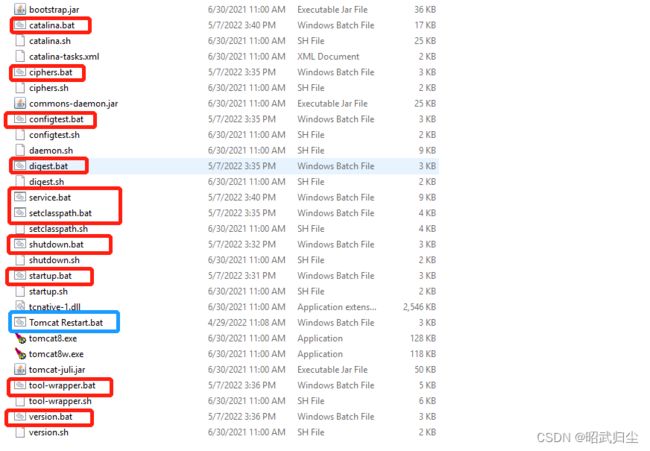Click the 2,546 KB size value
The image size is (650, 451).
(x=420, y=307)
